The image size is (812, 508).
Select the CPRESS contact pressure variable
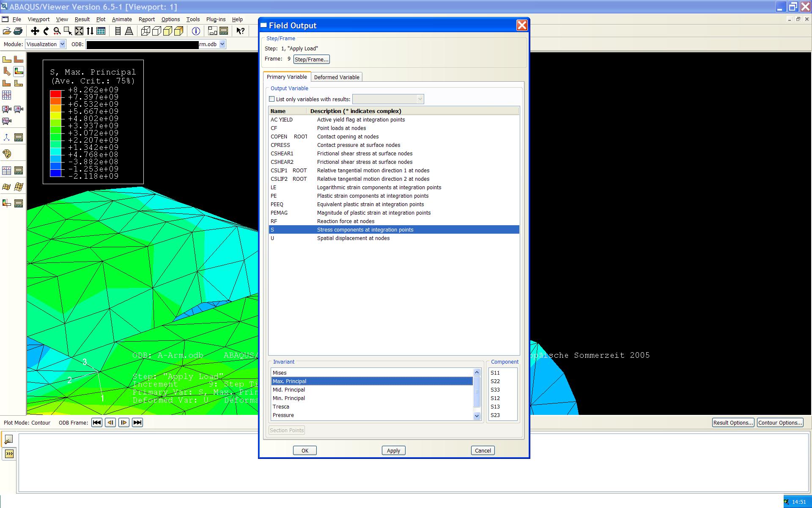394,145
